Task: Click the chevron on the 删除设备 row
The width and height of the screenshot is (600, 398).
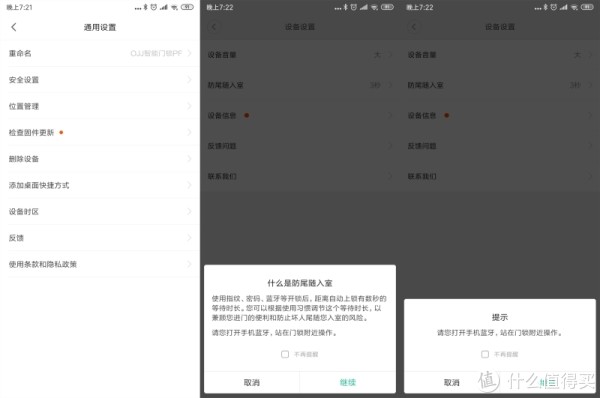Action: tap(189, 159)
